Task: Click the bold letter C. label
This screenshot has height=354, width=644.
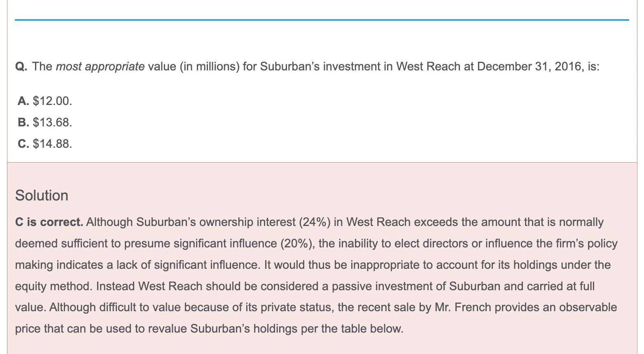Action: tap(23, 144)
